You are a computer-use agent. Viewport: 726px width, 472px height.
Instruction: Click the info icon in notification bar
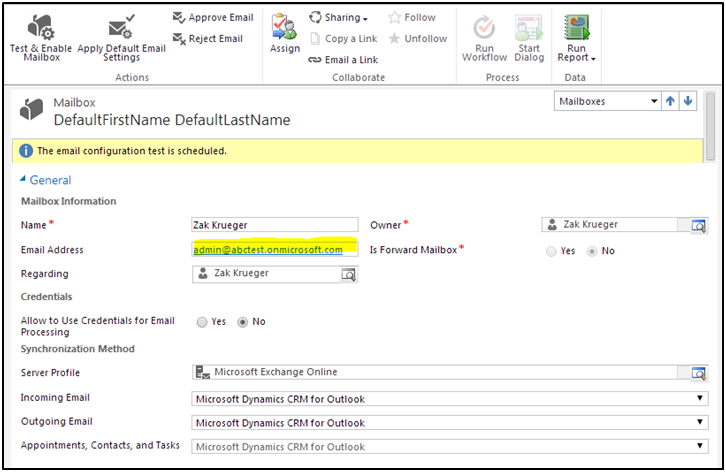26,151
